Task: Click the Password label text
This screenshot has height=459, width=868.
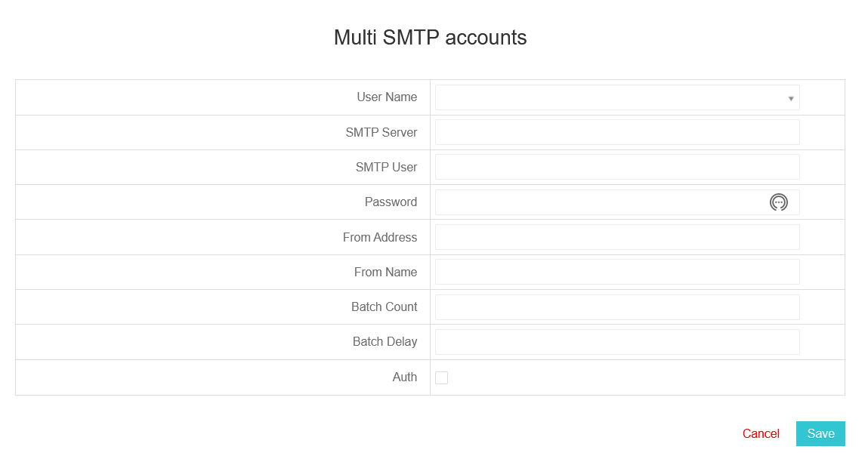Action: click(391, 202)
